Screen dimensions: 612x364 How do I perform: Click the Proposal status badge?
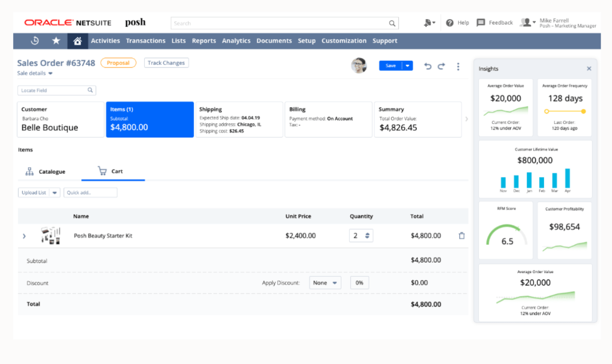click(118, 63)
